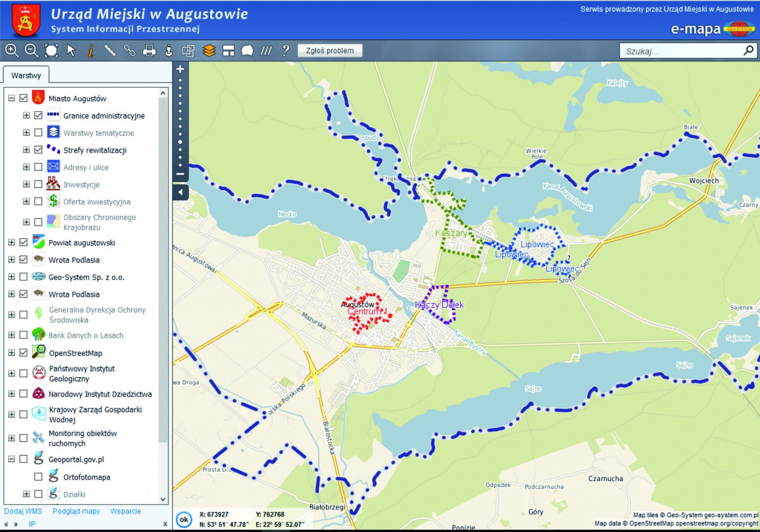The image size is (760, 532).
Task: Expand Narodowy Instytut Dziedzictwa node
Action: 11,394
